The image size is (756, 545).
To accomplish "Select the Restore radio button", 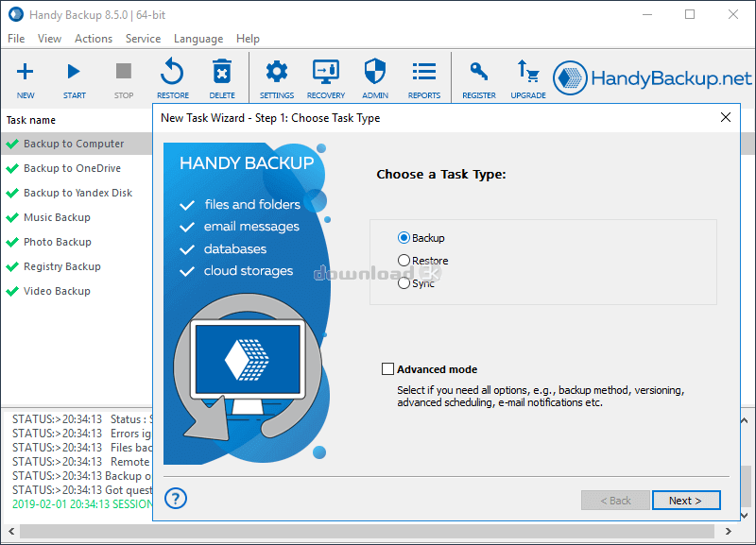I will 404,260.
